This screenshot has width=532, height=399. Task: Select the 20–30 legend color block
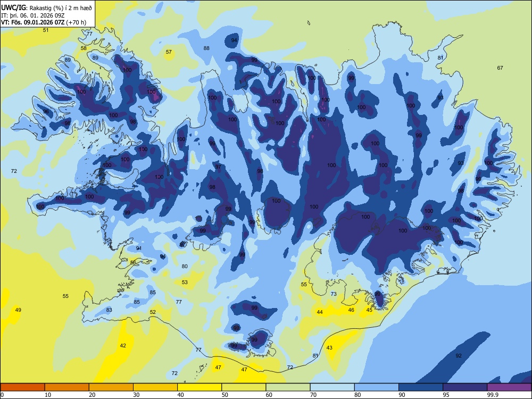pos(111,387)
